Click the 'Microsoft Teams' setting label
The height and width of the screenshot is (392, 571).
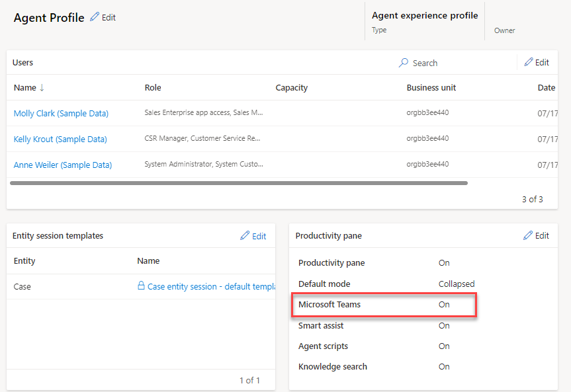329,305
